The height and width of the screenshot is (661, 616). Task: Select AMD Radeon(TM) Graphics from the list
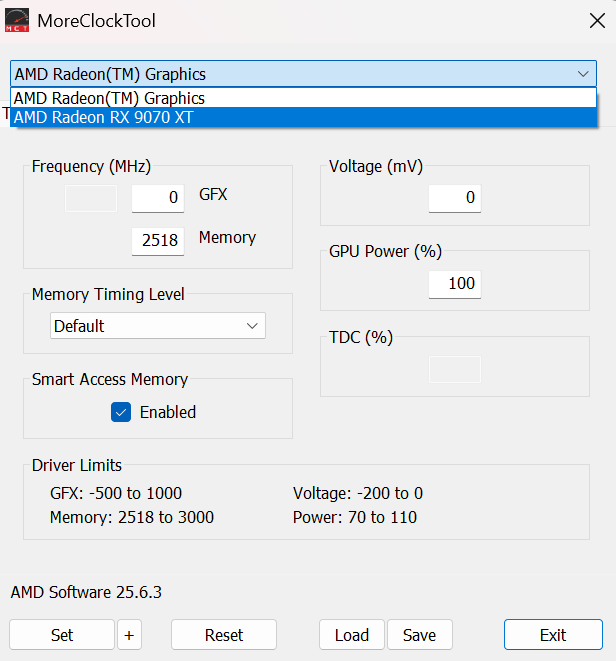303,98
